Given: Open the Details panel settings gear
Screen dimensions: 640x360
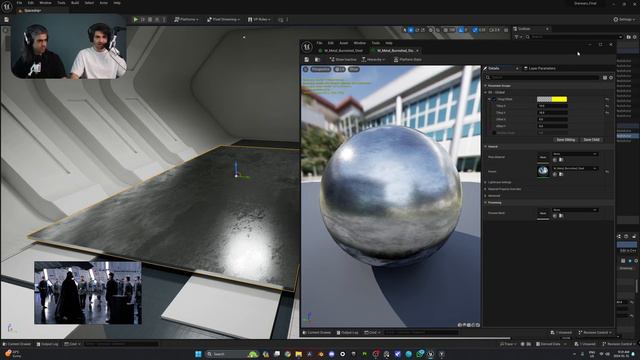Looking at the screenshot, I should click(x=611, y=77).
